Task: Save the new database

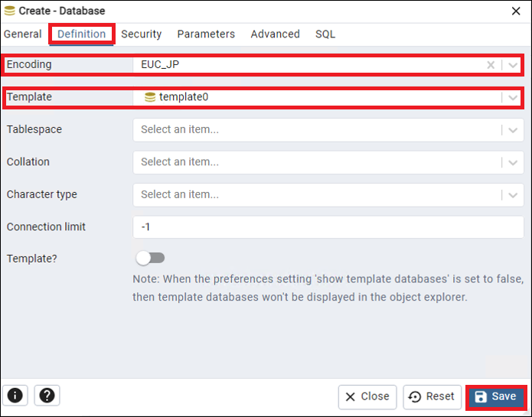Action: (496, 396)
